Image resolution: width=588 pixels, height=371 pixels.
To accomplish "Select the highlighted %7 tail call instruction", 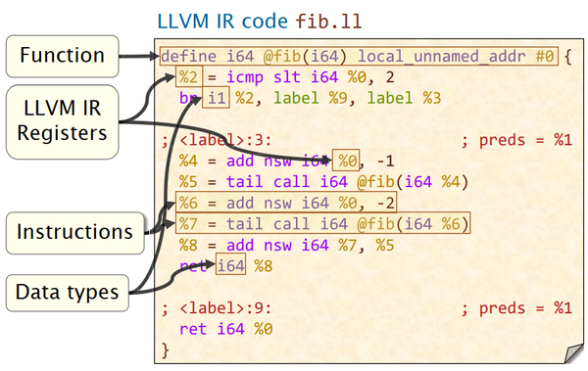I will tap(322, 224).
